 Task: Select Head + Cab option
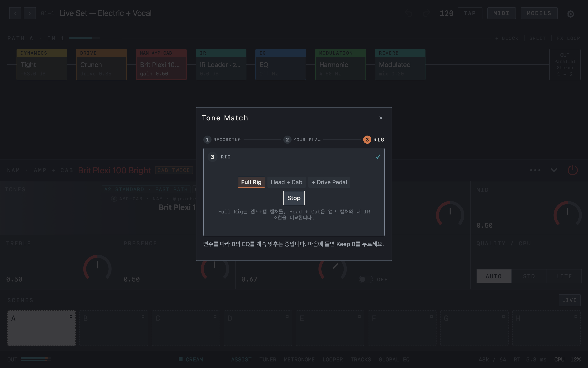click(286, 182)
